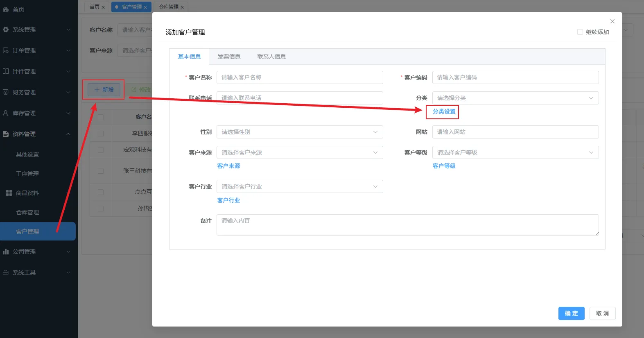Tick the checkbox for the 李四 customer row
This screenshot has height=338, width=644.
[x=101, y=134]
